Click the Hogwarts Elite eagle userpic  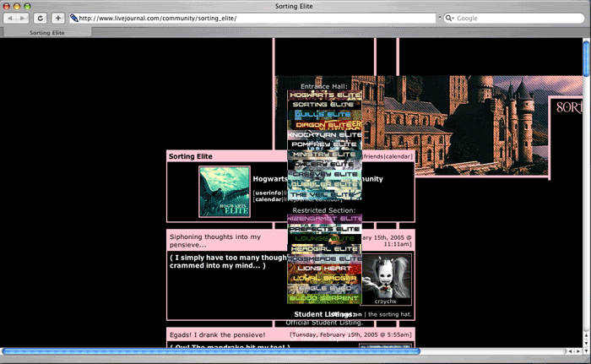[225, 191]
